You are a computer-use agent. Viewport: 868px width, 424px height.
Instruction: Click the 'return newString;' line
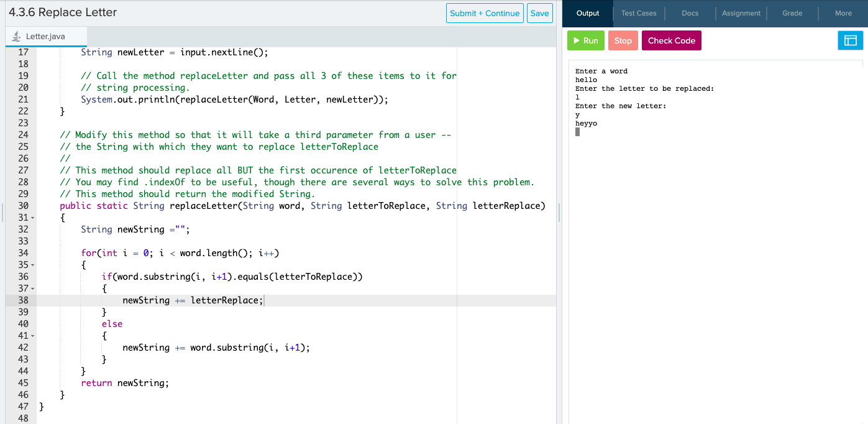(125, 383)
